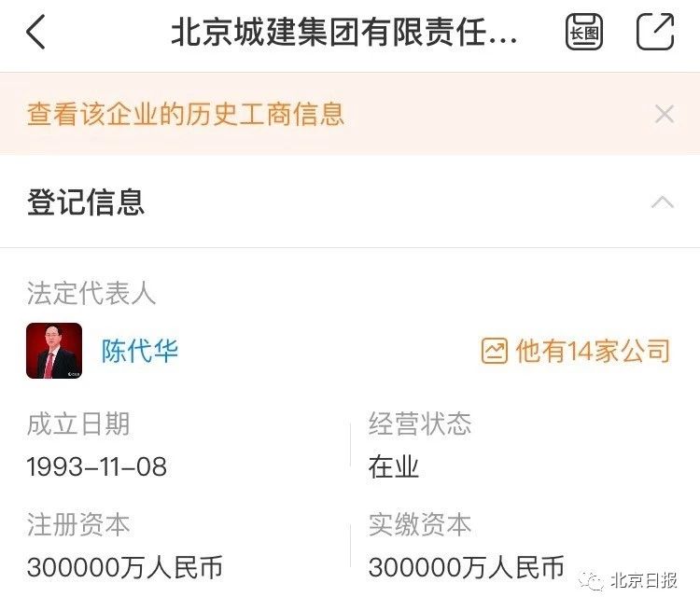The height and width of the screenshot is (611, 700).
Task: Tap the chart icon beside 他有14家公司
Action: (x=494, y=351)
